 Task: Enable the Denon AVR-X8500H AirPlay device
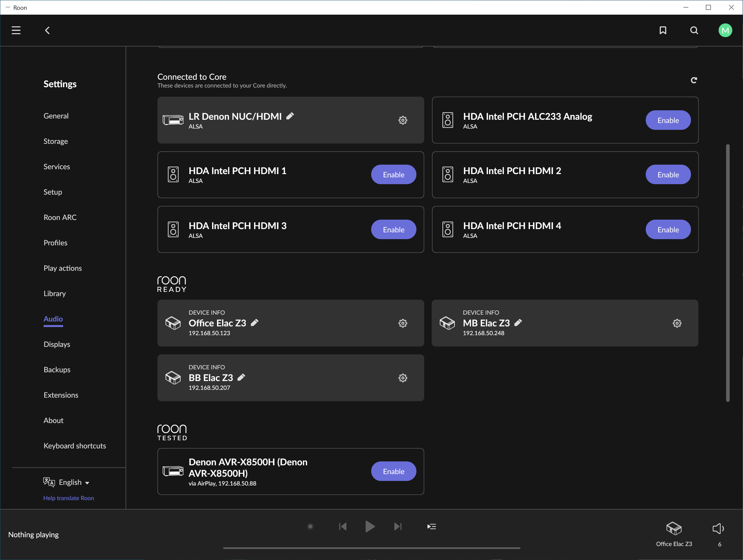tap(393, 471)
